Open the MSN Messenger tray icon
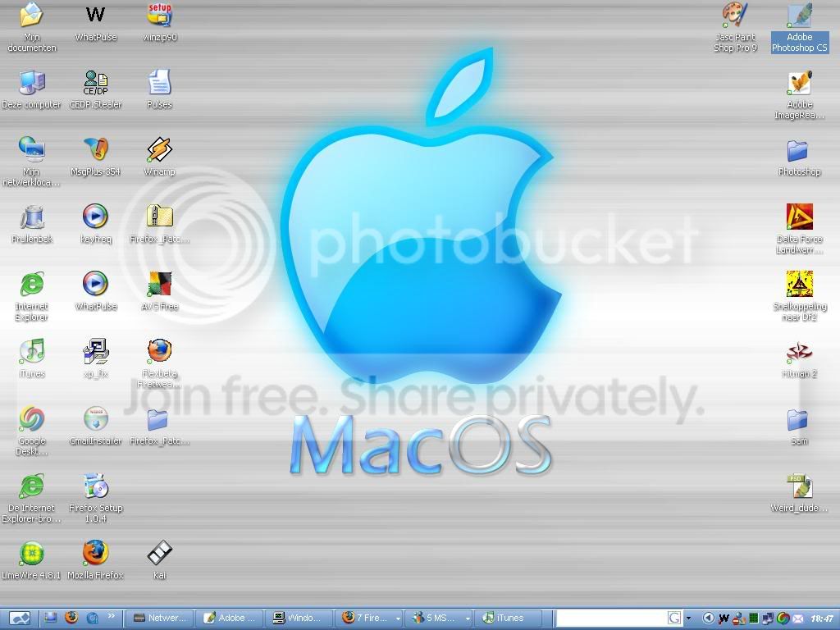840x630 pixels. click(739, 619)
